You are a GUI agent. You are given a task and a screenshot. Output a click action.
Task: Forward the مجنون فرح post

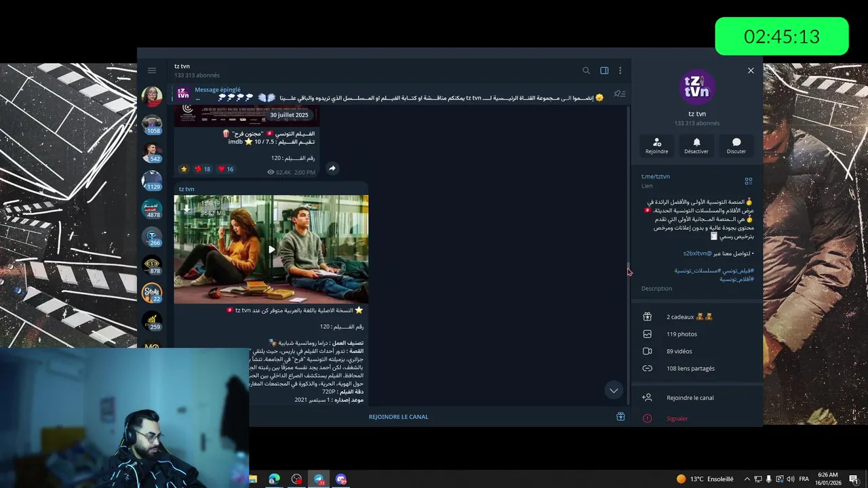(x=332, y=168)
